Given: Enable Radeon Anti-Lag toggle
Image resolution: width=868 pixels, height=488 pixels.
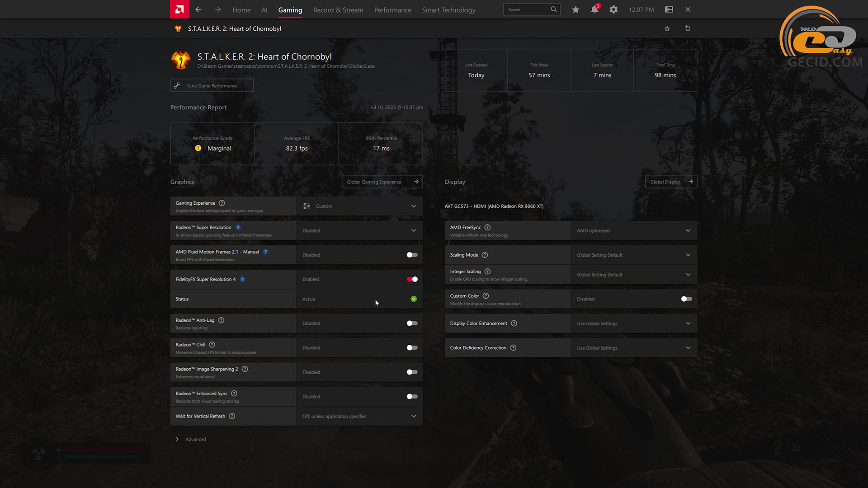Looking at the screenshot, I should pos(412,324).
